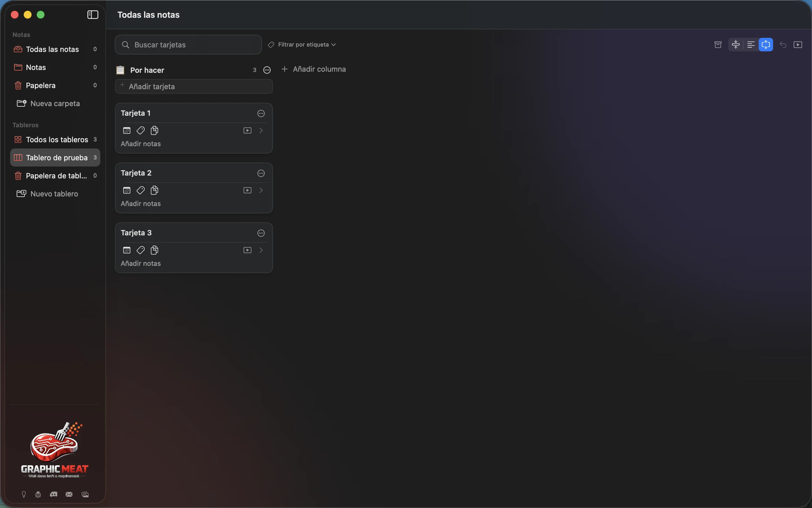
Task: Click Añadir notas on Tarjeta 2
Action: pos(141,203)
